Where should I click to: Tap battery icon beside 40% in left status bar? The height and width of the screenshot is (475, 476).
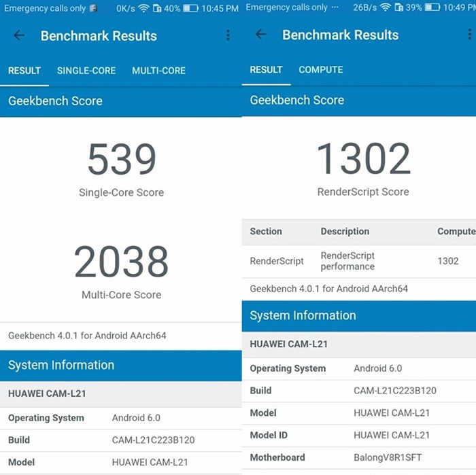(190, 8)
